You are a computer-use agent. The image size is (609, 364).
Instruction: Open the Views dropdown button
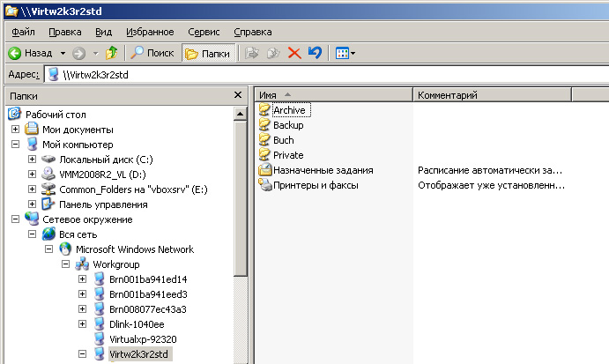point(345,53)
